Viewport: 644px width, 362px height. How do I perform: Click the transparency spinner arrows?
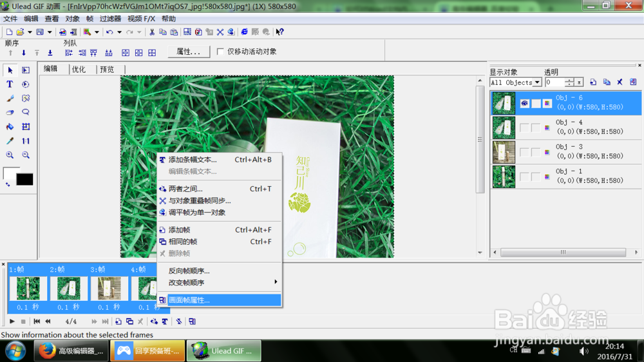tap(569, 82)
